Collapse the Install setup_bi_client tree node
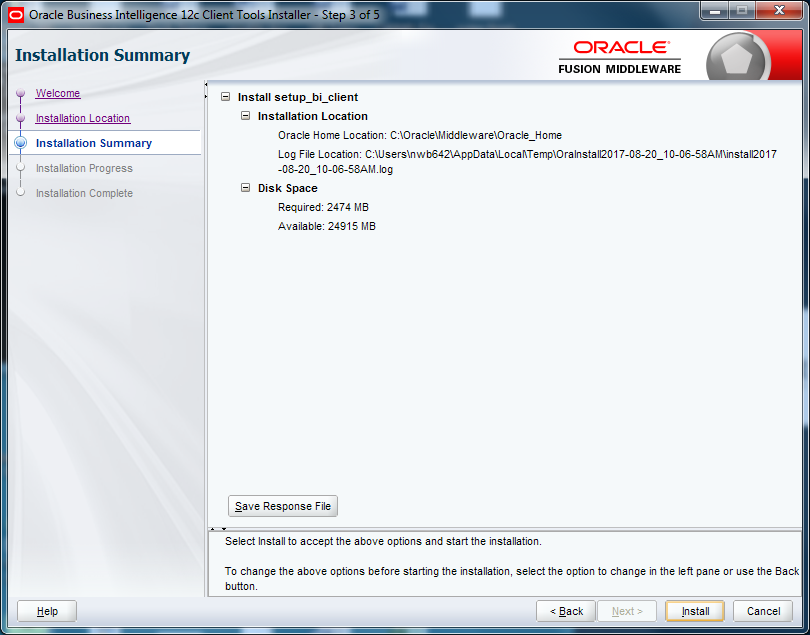Viewport: 810px width, 635px height. [225, 96]
